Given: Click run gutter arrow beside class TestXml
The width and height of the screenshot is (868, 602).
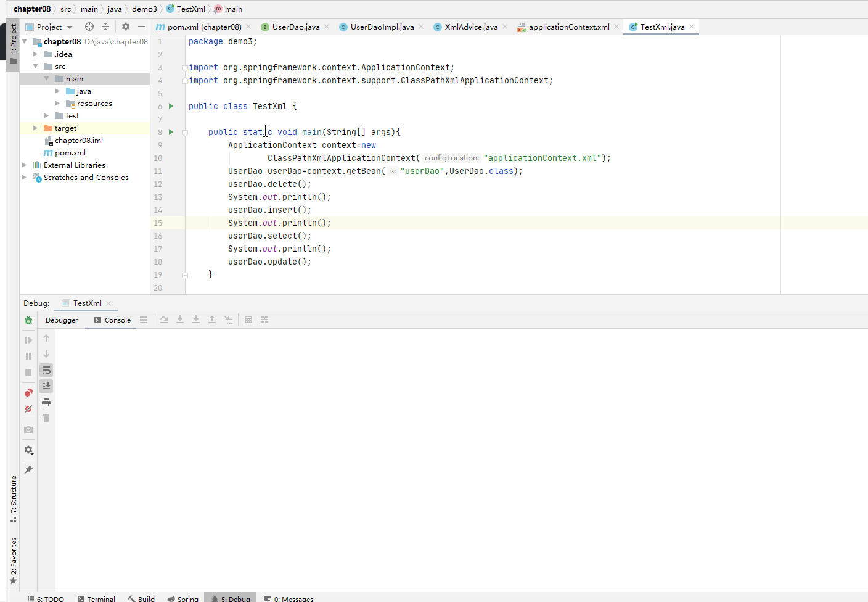Looking at the screenshot, I should [171, 106].
